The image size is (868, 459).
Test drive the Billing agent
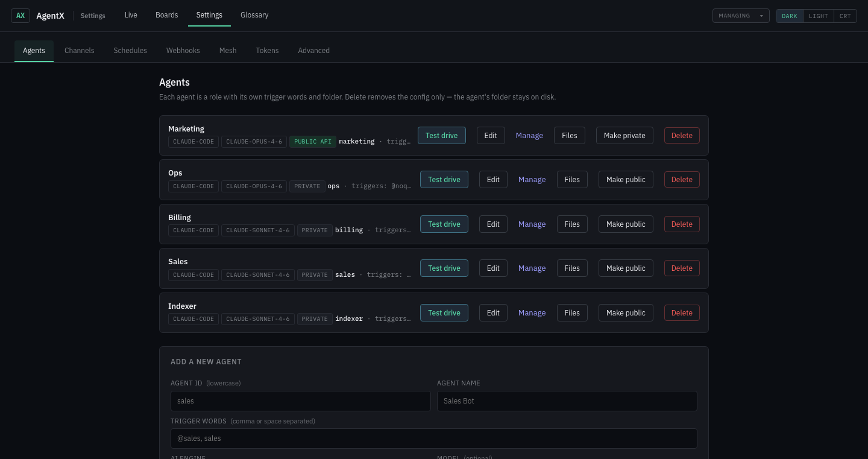(x=444, y=224)
